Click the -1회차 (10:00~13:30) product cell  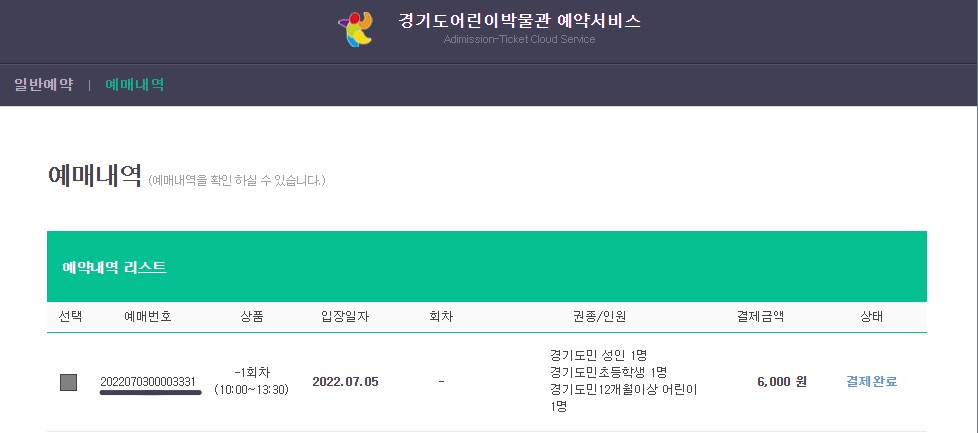[251, 381]
